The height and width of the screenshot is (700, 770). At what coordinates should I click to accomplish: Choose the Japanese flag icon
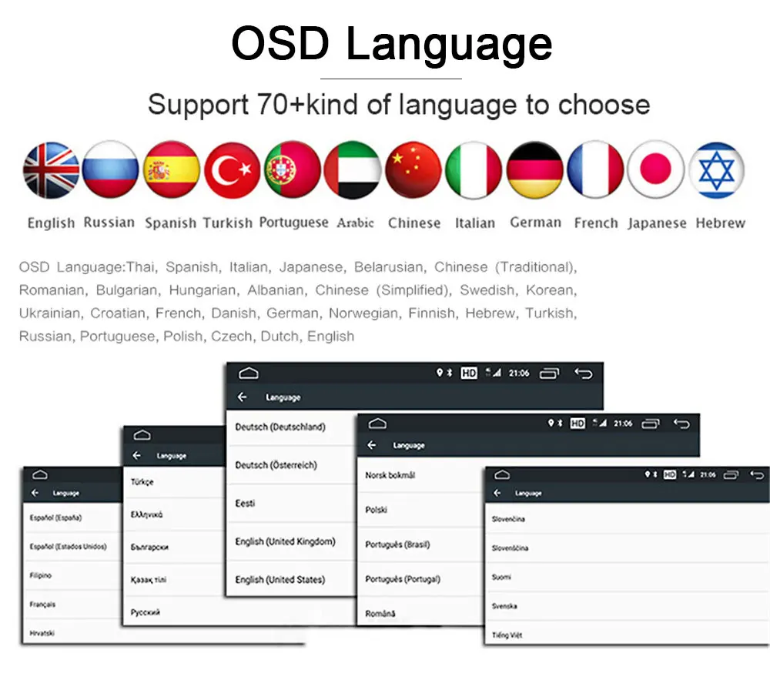[656, 169]
